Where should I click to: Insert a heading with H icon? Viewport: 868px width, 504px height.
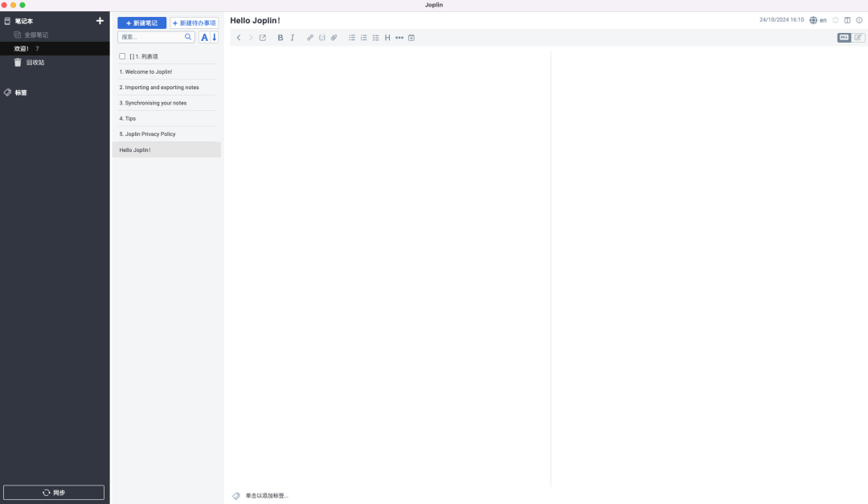point(387,38)
